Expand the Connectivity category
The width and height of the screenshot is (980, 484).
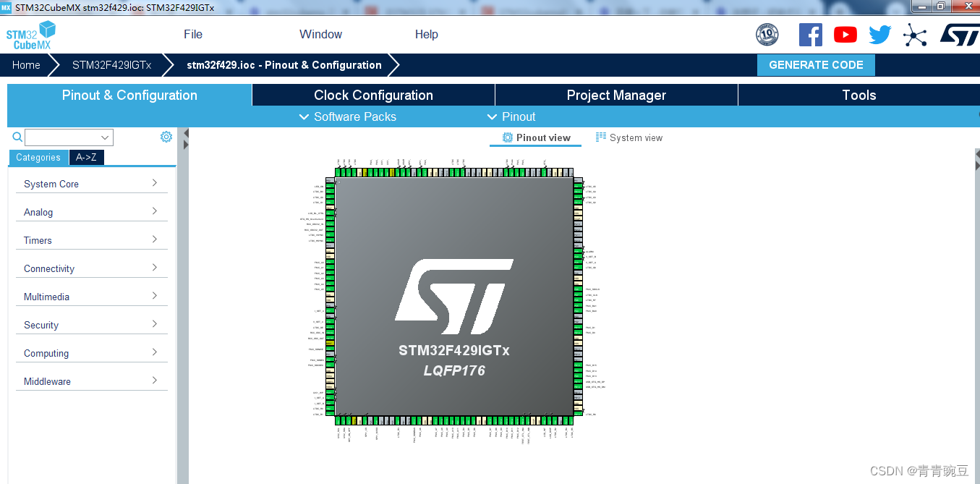(91, 268)
